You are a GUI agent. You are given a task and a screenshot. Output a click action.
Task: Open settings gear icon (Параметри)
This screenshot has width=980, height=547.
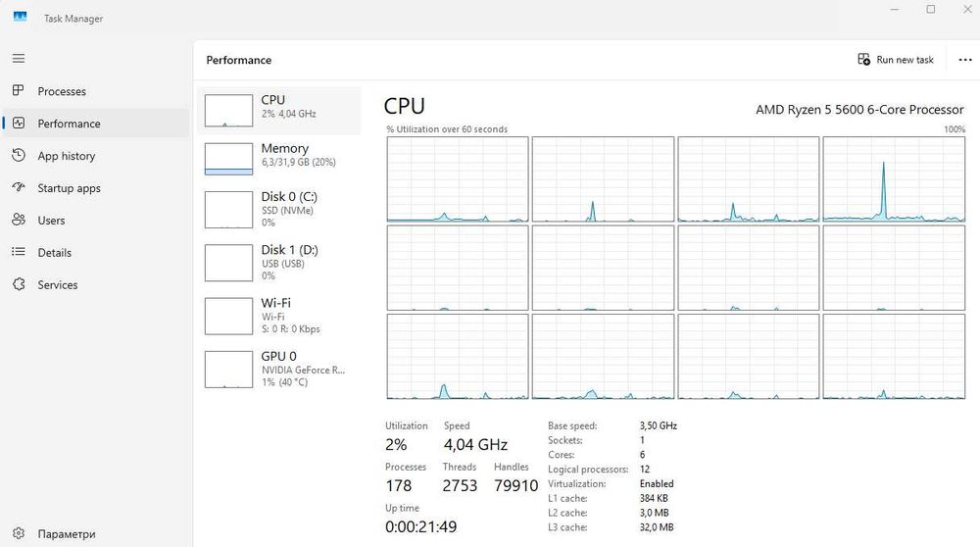click(x=19, y=534)
